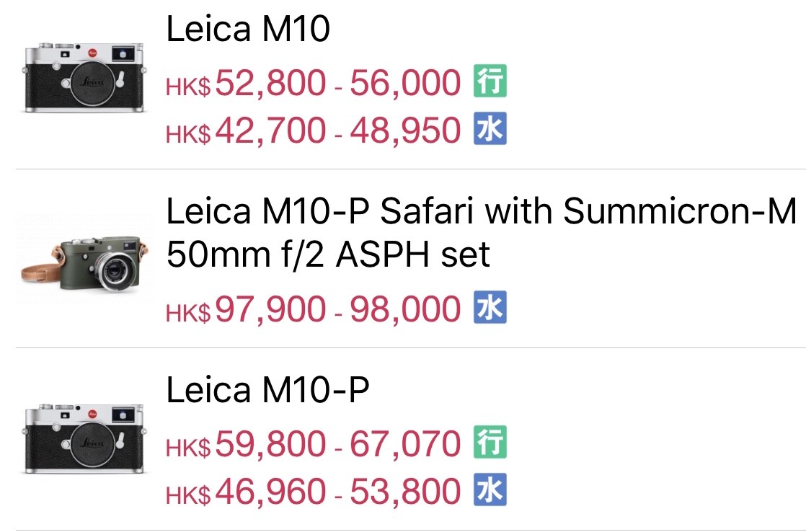Open the Leica M10-P camera thumbnail

tap(84, 438)
